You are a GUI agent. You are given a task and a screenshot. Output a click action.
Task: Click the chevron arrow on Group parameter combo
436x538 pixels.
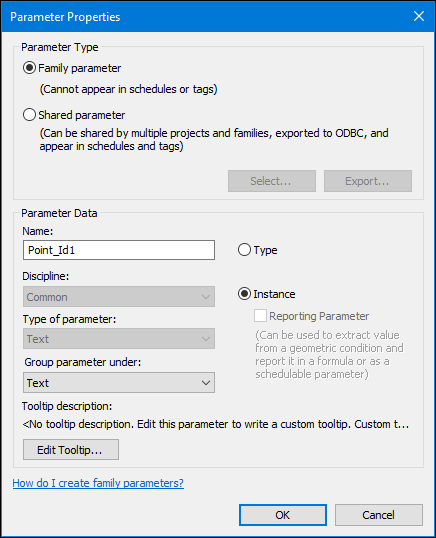(206, 383)
